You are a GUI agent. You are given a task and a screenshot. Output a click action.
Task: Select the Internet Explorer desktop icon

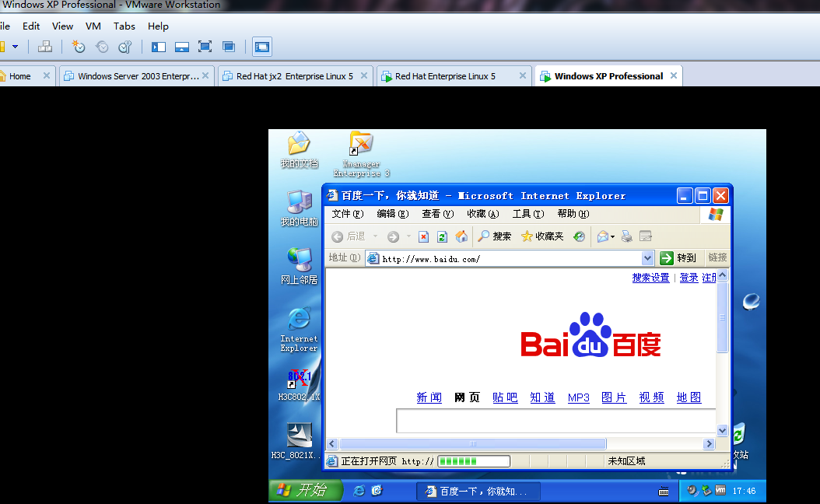tap(299, 329)
